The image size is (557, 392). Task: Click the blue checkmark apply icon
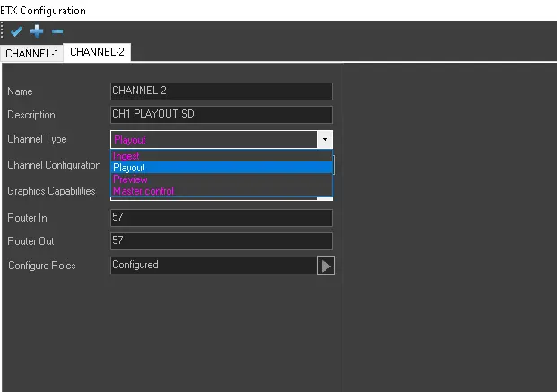click(17, 31)
